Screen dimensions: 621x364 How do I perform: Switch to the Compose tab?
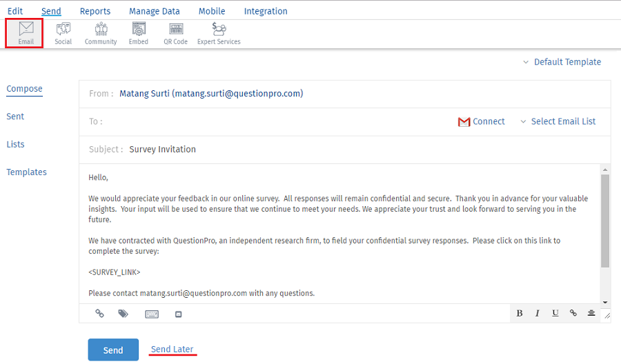[24, 89]
